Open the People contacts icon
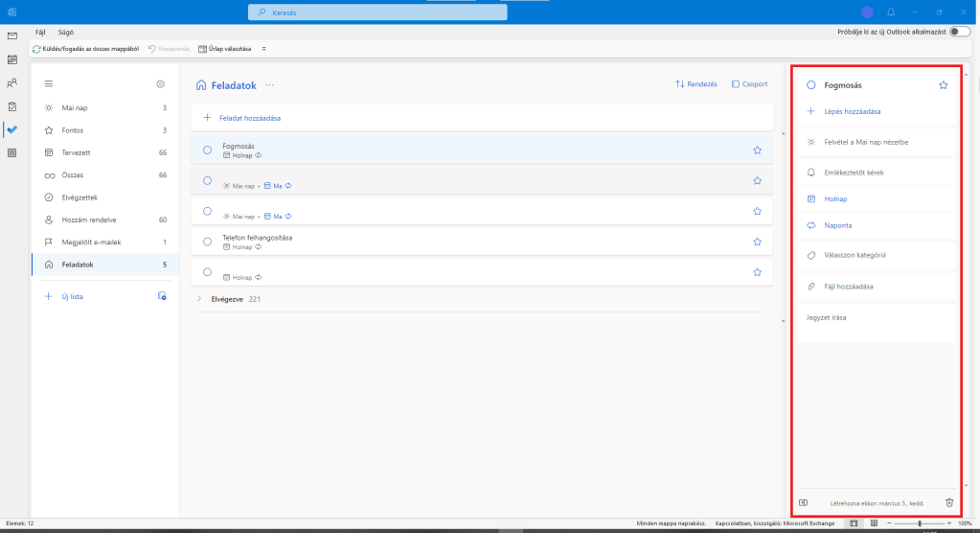 [12, 82]
